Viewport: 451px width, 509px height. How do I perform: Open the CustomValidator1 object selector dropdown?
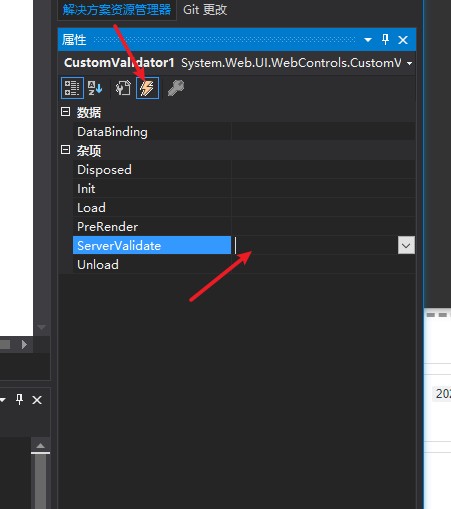click(x=410, y=63)
